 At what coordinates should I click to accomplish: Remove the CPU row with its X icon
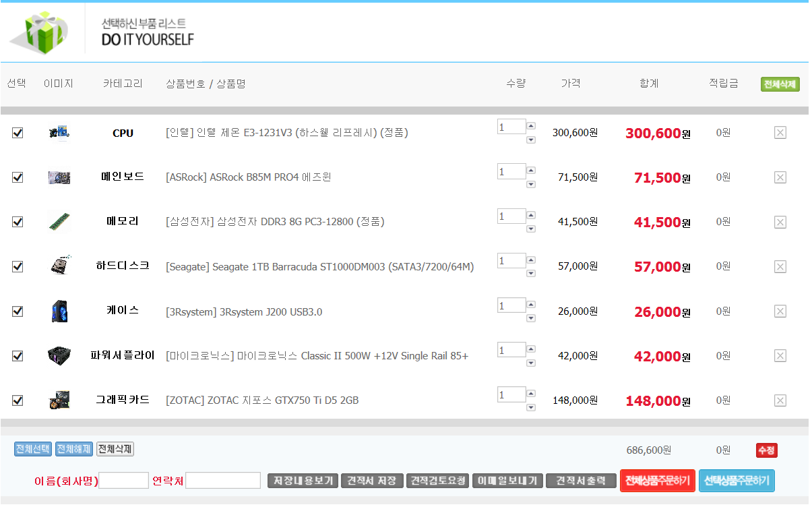[780, 133]
